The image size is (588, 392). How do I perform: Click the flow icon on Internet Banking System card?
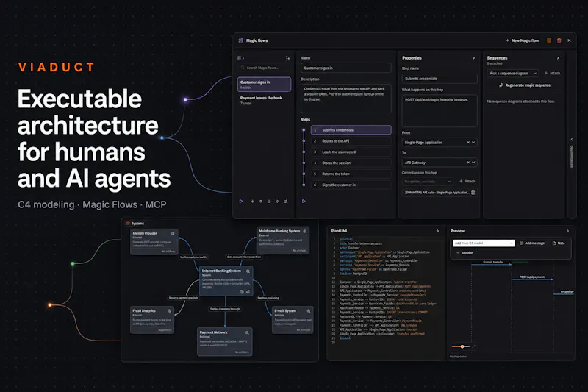(248, 291)
